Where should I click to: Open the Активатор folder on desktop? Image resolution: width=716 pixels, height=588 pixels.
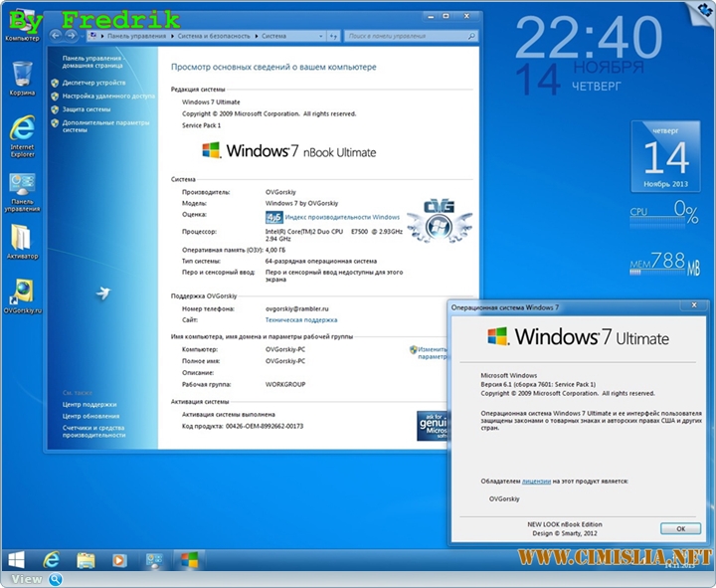click(22, 239)
